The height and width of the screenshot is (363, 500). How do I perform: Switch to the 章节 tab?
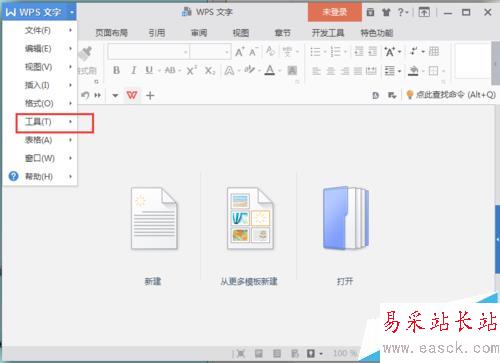point(283,33)
